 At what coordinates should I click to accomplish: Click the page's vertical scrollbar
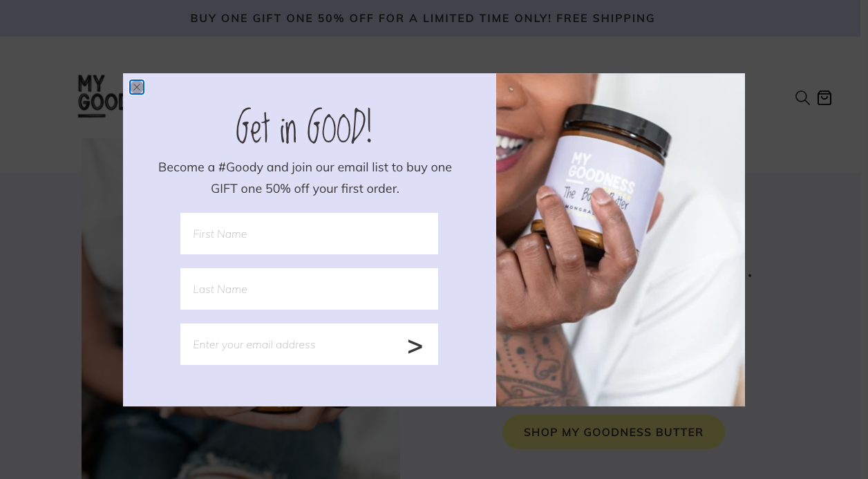[864, 239]
